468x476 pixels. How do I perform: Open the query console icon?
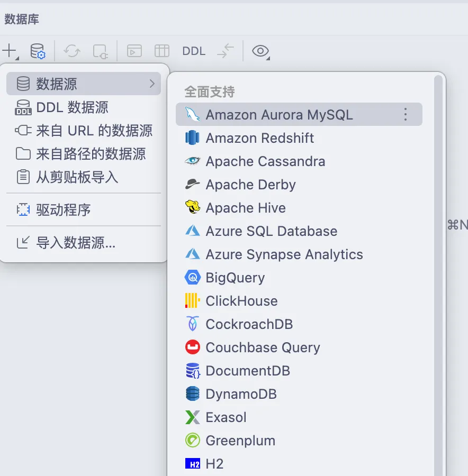tap(134, 51)
